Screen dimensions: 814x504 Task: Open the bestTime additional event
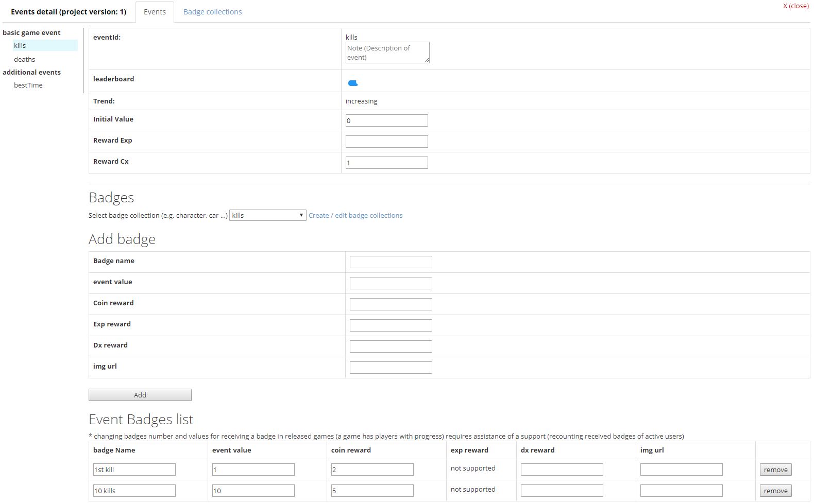28,85
